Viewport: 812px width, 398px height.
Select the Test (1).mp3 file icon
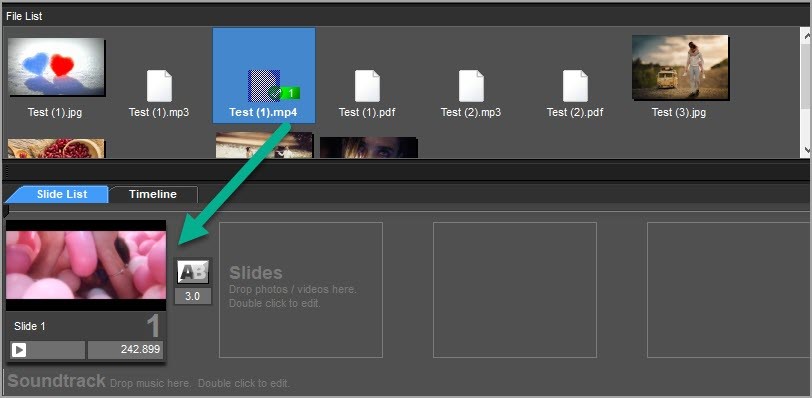point(160,86)
